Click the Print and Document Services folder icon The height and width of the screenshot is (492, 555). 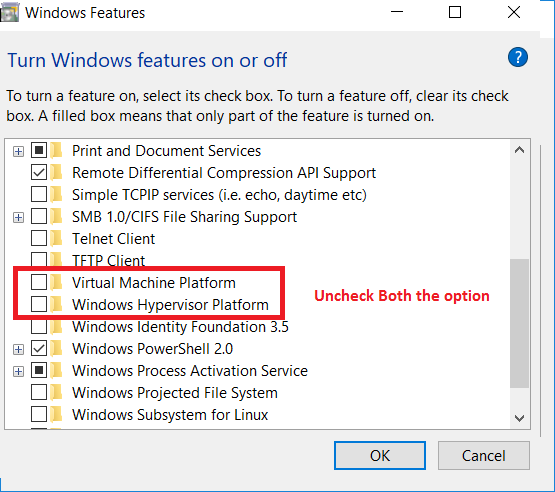(56, 150)
